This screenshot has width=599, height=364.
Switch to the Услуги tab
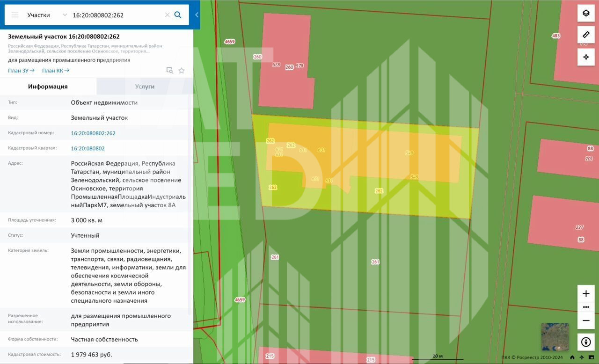(145, 87)
